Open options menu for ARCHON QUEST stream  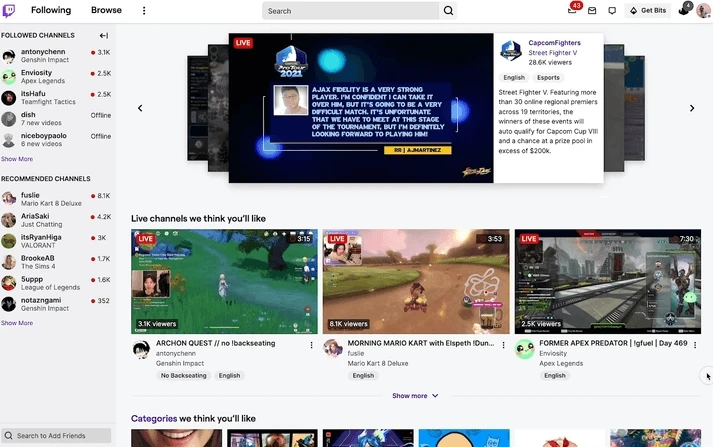pos(311,345)
